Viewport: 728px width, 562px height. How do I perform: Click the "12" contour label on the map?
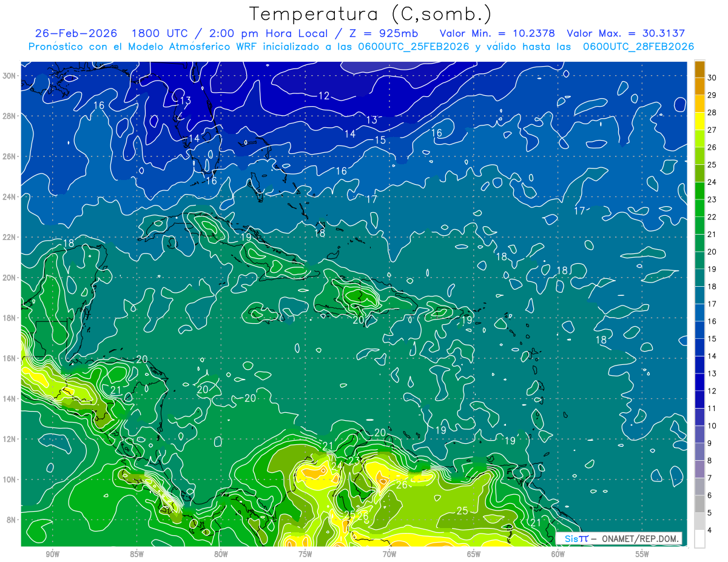[x=324, y=96]
